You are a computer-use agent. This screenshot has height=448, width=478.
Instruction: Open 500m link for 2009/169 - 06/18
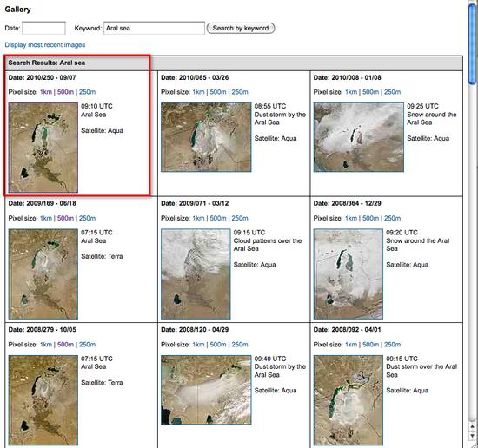click(x=65, y=218)
